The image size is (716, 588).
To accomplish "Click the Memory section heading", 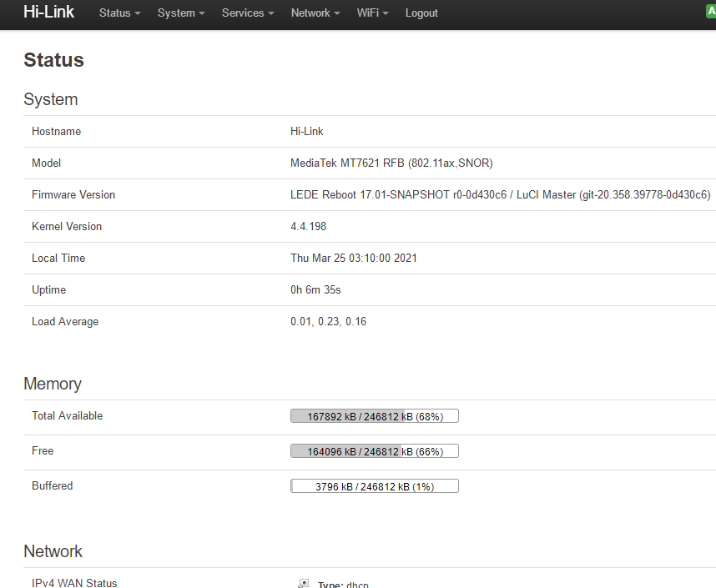I will click(53, 384).
